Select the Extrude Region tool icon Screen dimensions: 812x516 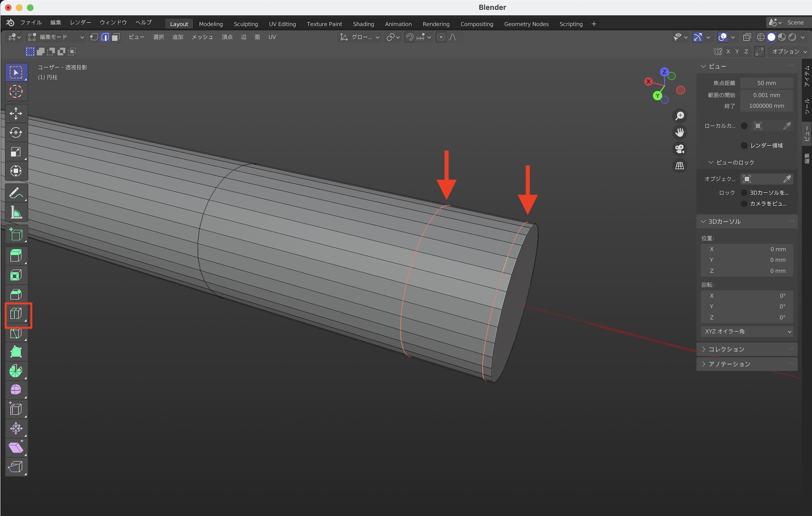click(16, 256)
